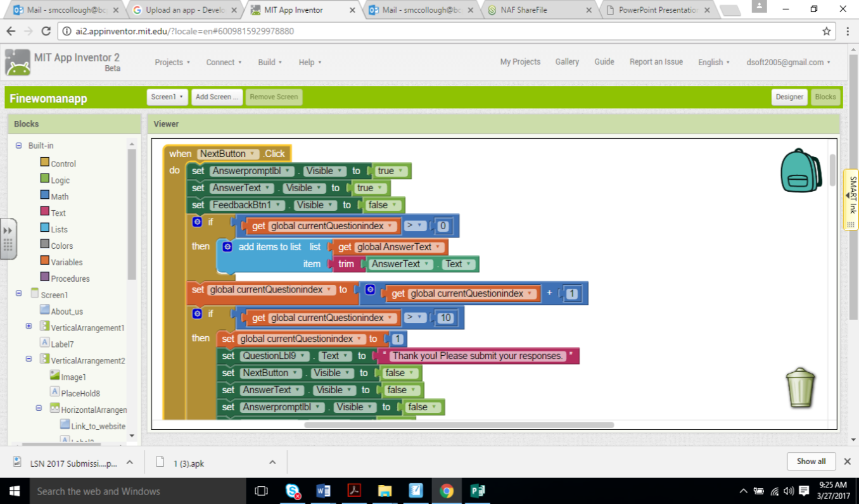Click the Report an Issue link
This screenshot has height=504, width=859.
tap(656, 61)
